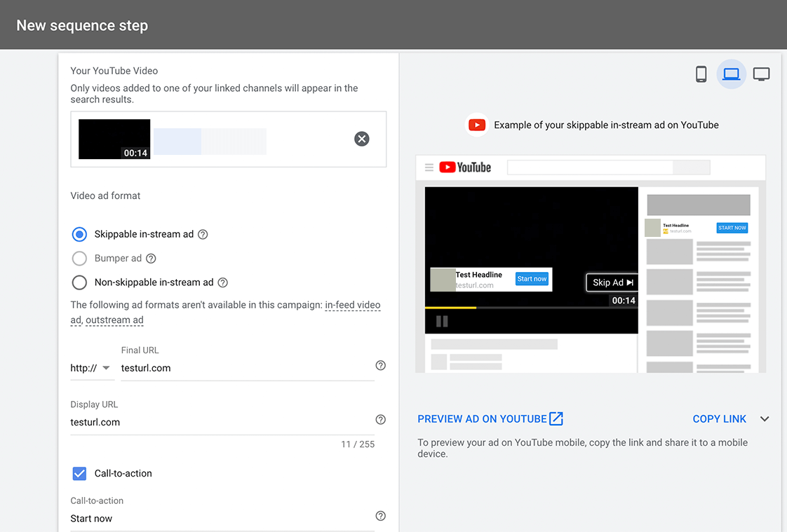Image resolution: width=787 pixels, height=532 pixels.
Task: Open Preview Ad on YouTube link
Action: click(x=490, y=418)
